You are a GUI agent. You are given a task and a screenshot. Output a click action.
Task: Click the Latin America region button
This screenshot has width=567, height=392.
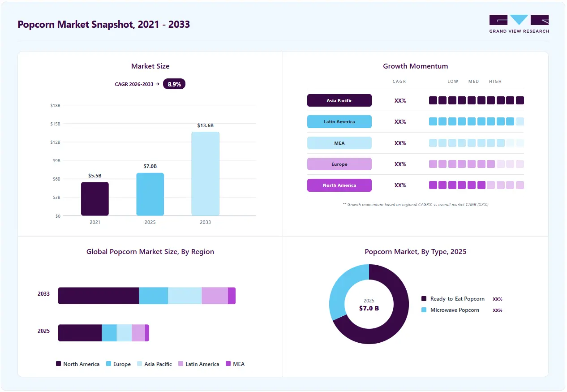[339, 122]
